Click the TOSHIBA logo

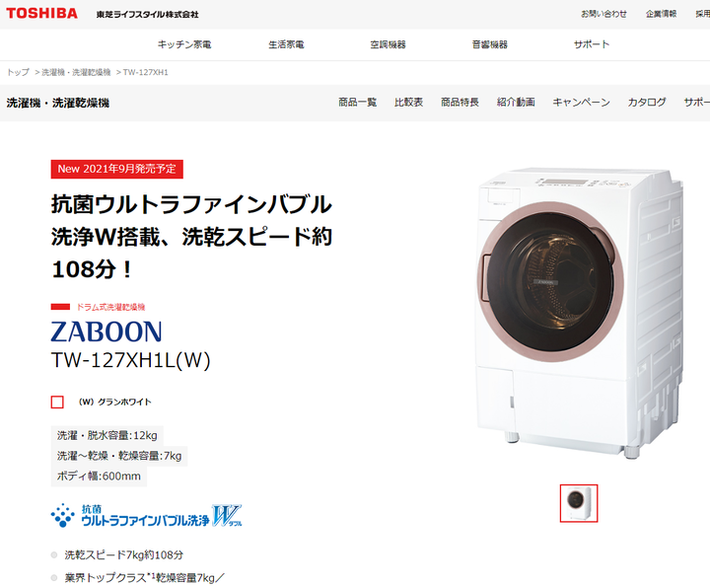(x=41, y=13)
